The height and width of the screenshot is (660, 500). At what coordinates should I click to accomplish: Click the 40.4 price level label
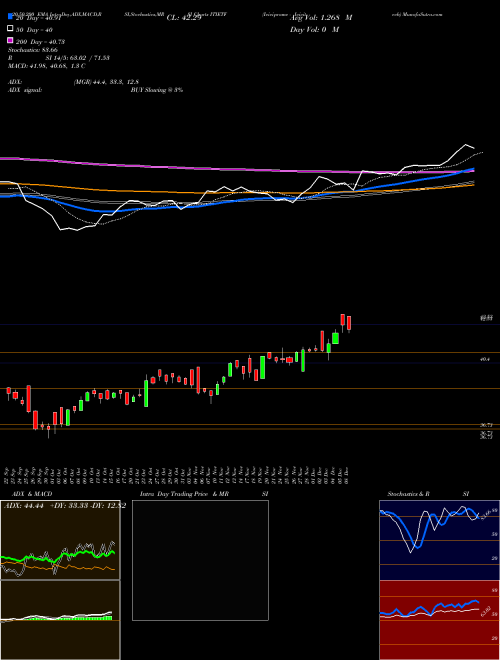click(485, 359)
